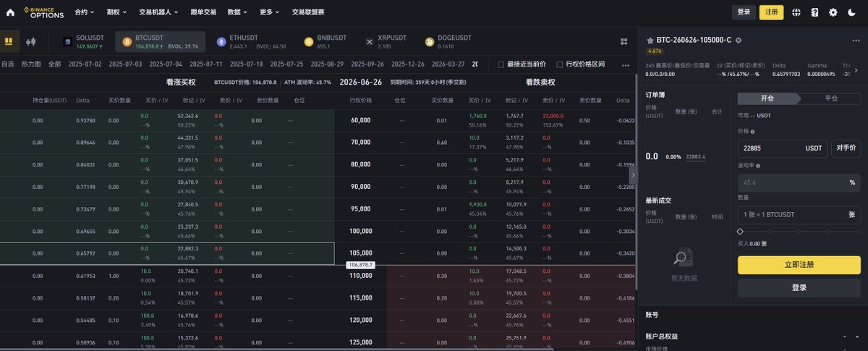Enable the nearest-to-current-price checkbox
The image size is (868, 351).
point(502,64)
